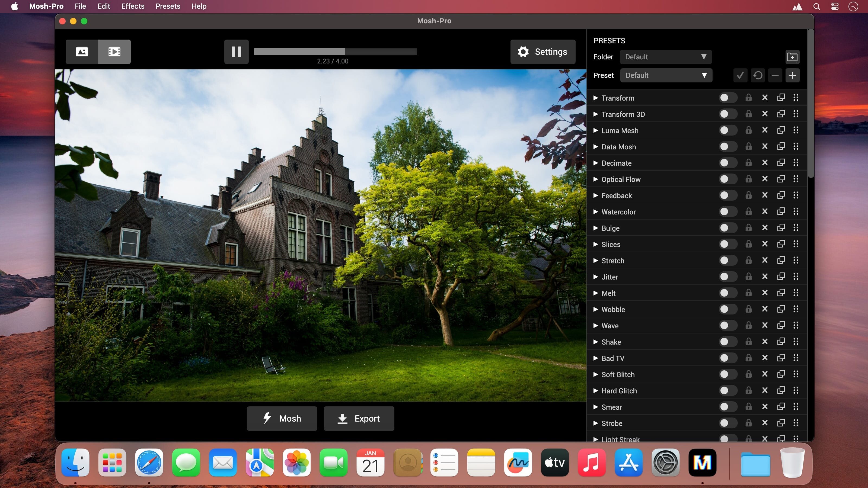This screenshot has height=488, width=868.
Task: Click the Mosh button
Action: 282,419
